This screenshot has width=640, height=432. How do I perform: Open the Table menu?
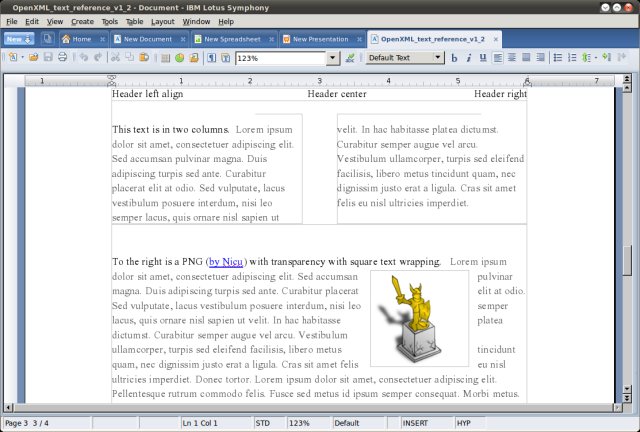(x=134, y=21)
